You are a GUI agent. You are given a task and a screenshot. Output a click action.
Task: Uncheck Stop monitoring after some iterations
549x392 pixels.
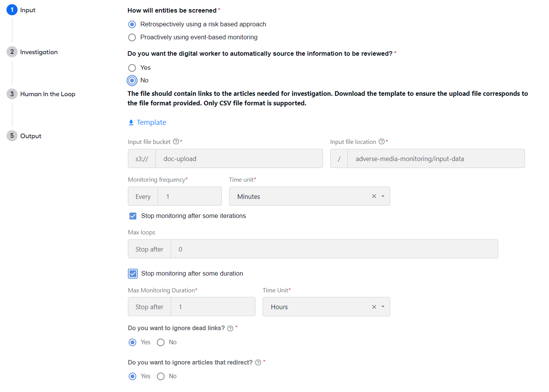(x=133, y=216)
